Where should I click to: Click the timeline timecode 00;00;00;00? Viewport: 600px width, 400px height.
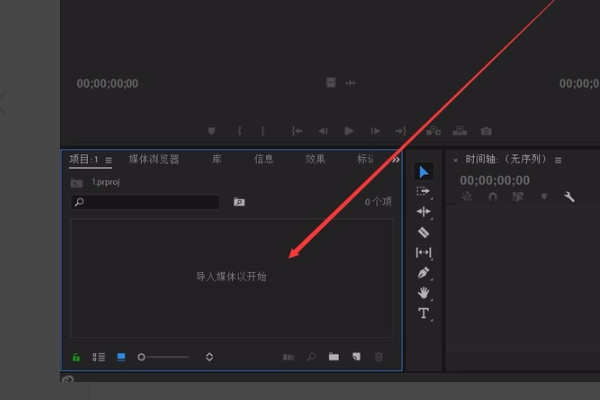tap(495, 180)
